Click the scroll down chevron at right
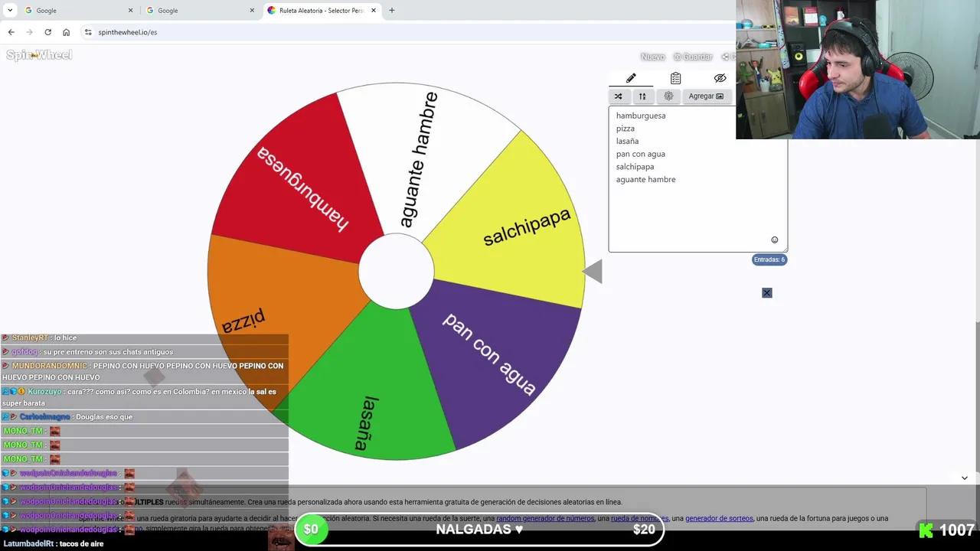The image size is (980, 551). [965, 478]
